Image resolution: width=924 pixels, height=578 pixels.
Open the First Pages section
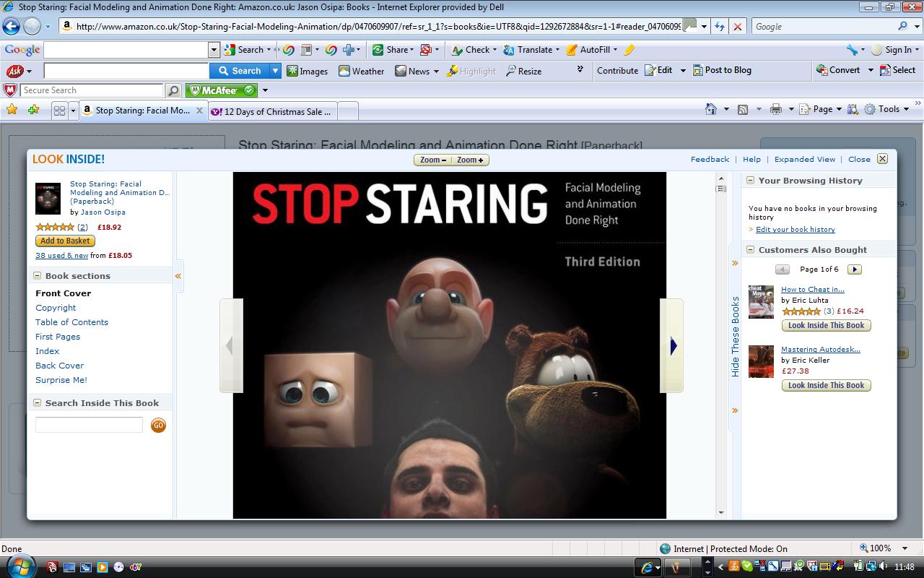click(58, 337)
